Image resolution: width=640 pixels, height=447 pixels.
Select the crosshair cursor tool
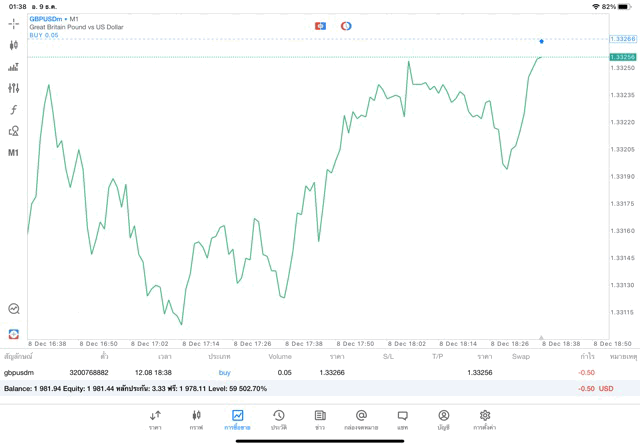pyautogui.click(x=14, y=23)
